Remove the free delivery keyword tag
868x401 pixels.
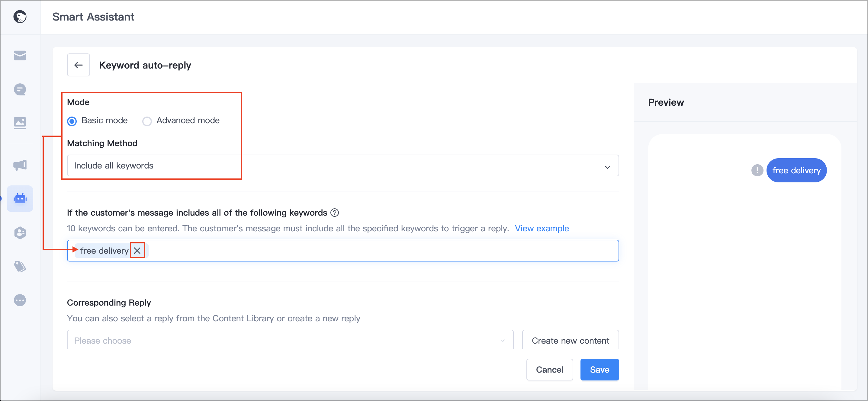[137, 250]
